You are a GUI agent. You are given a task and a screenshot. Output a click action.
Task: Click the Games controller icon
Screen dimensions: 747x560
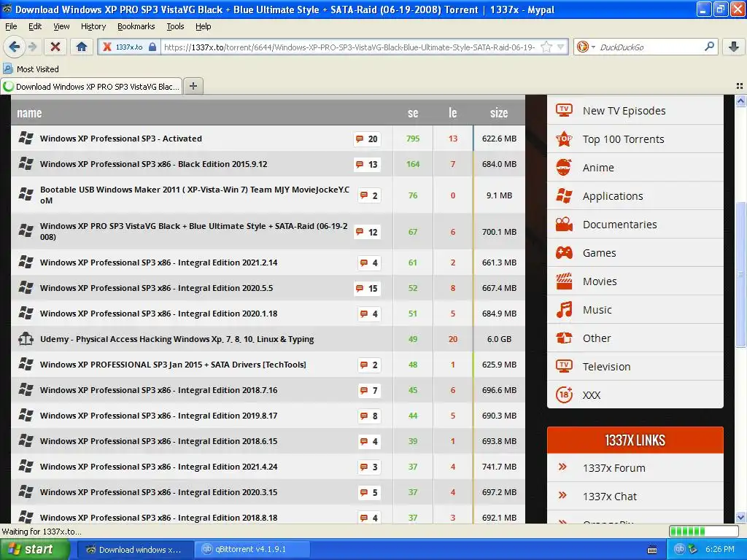pyautogui.click(x=564, y=252)
